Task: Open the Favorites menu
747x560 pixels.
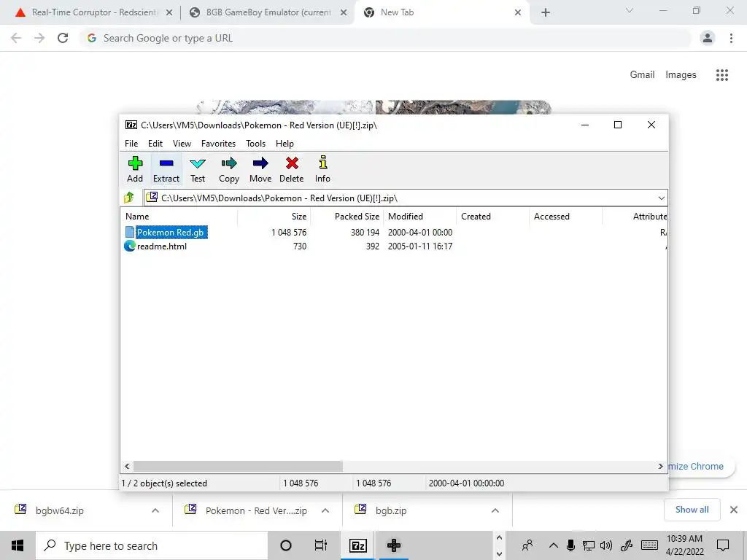Action: point(218,144)
